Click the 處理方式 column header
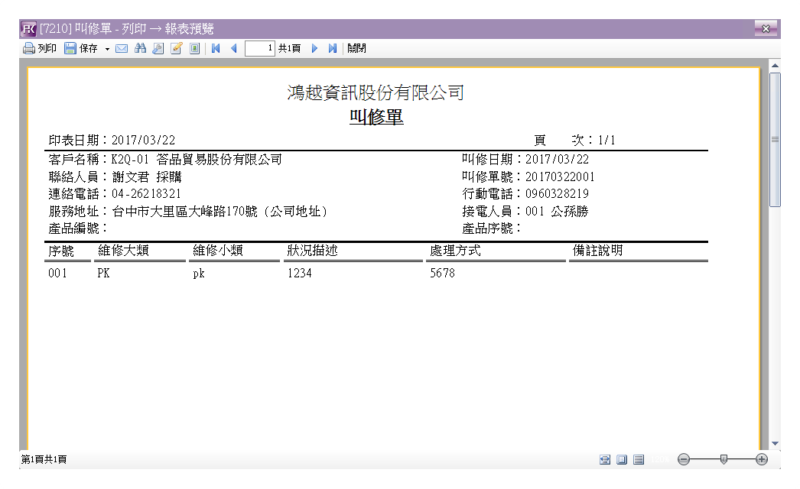The width and height of the screenshot is (800, 489). pyautogui.click(x=455, y=250)
